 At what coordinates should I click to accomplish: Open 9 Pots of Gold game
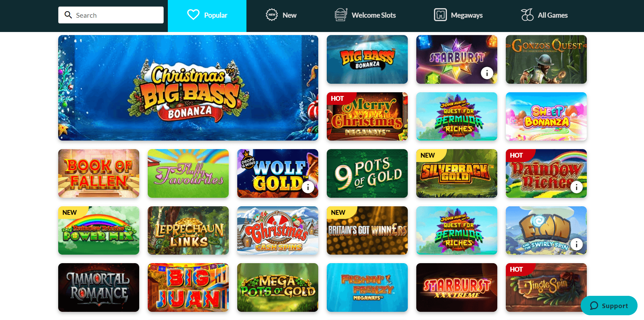(x=367, y=173)
